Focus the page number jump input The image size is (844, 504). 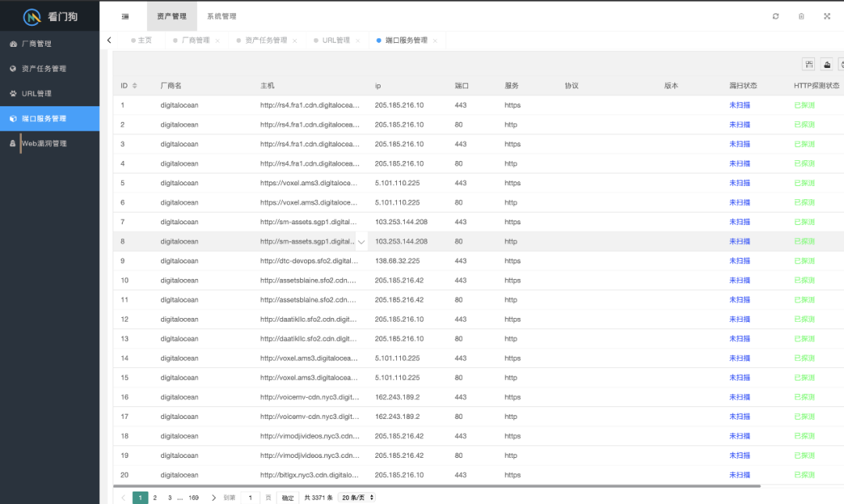coord(250,498)
